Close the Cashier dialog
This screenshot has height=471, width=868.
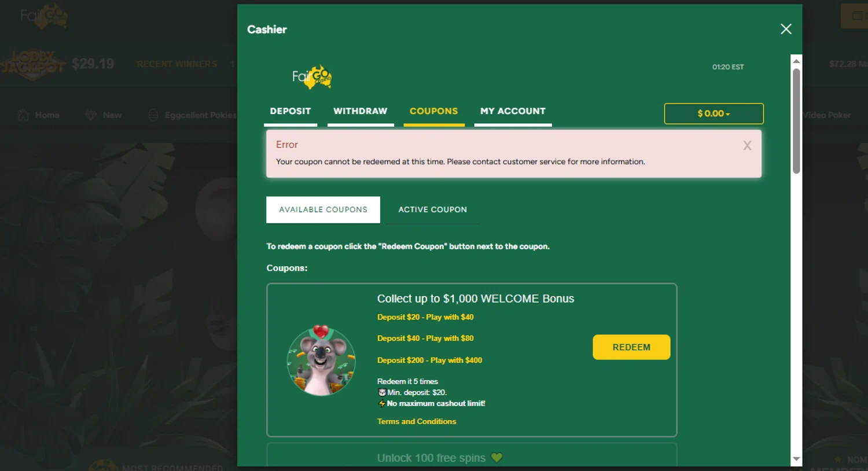786,29
